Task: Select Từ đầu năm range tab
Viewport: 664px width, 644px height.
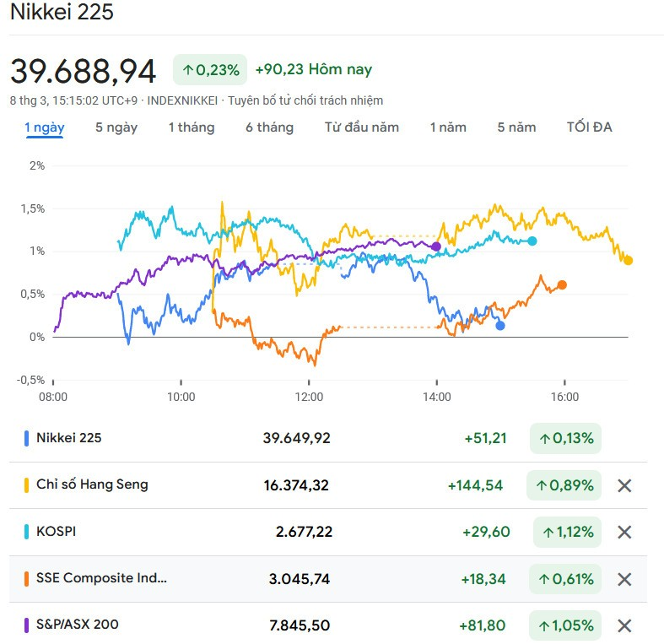Action: [362, 127]
